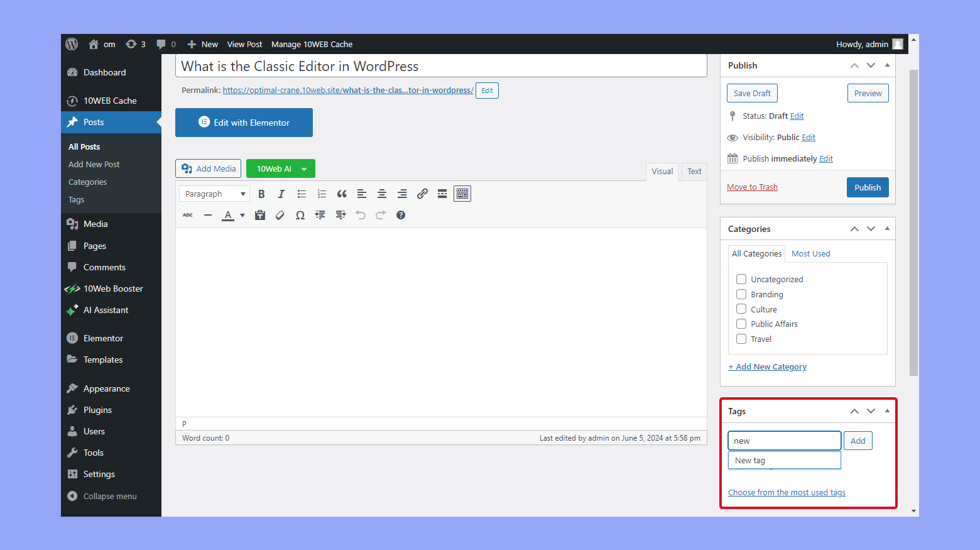Tick the Branding category checkbox
Screen dimensions: 980x550
pyautogui.click(x=741, y=294)
